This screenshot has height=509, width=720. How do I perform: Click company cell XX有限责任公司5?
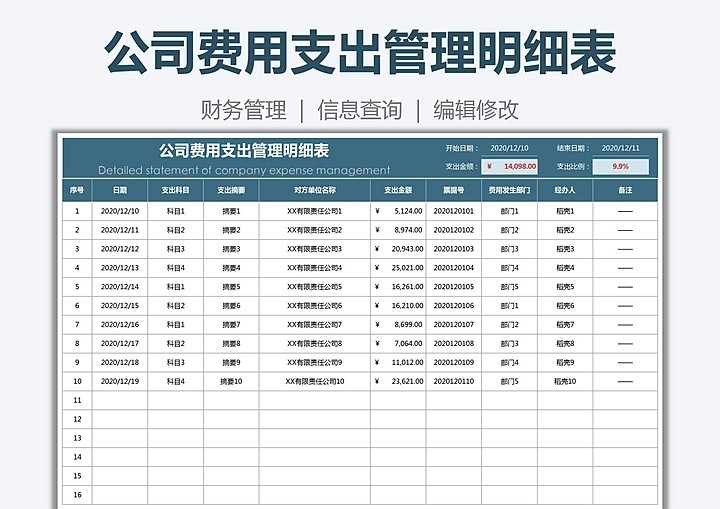coord(315,287)
